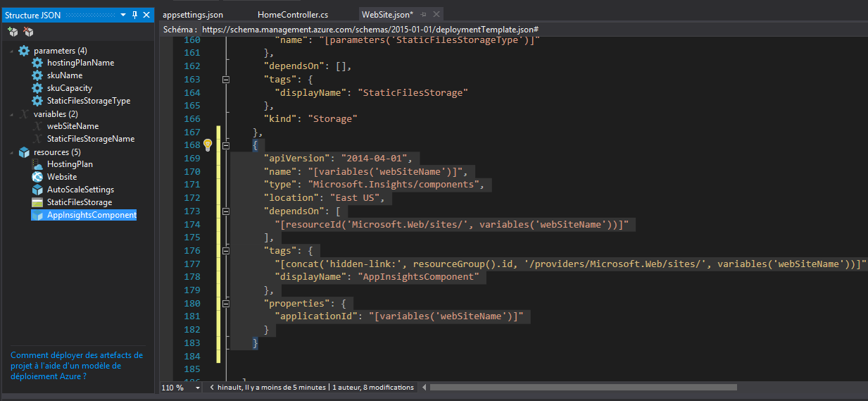Click the AutoScaleSettings resource icon

(x=37, y=190)
